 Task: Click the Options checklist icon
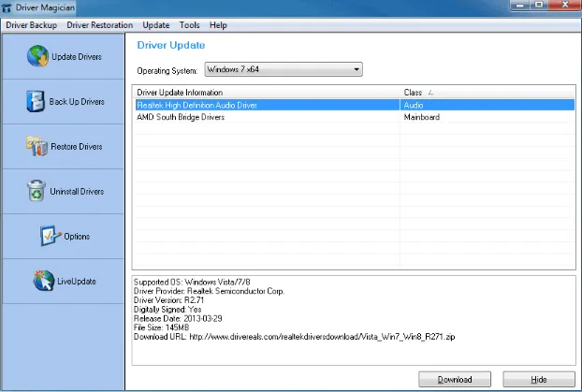[51, 236]
